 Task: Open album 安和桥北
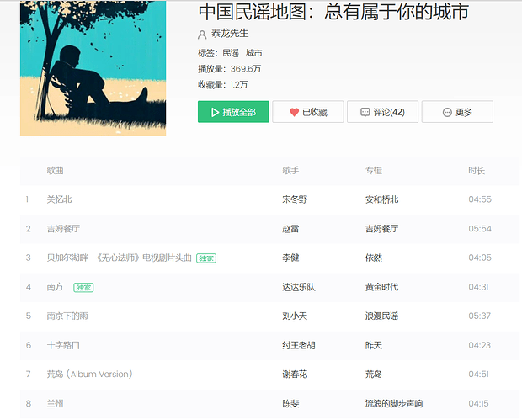381,199
